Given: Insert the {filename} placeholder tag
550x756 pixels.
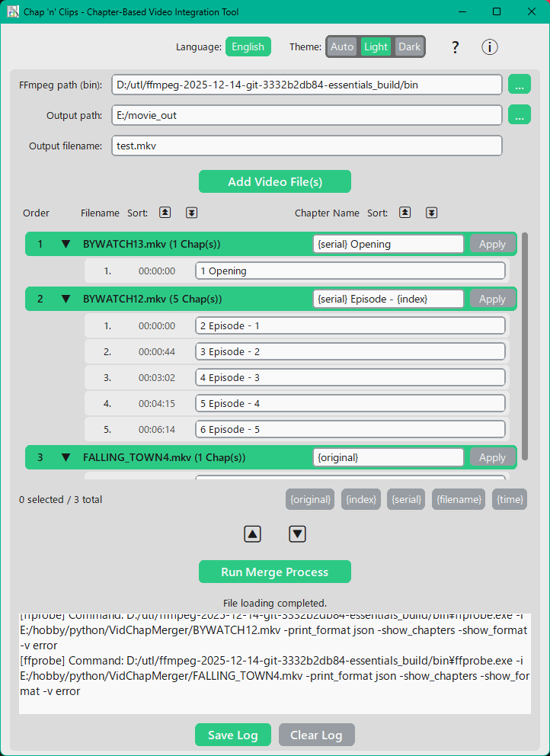Looking at the screenshot, I should pos(459,499).
